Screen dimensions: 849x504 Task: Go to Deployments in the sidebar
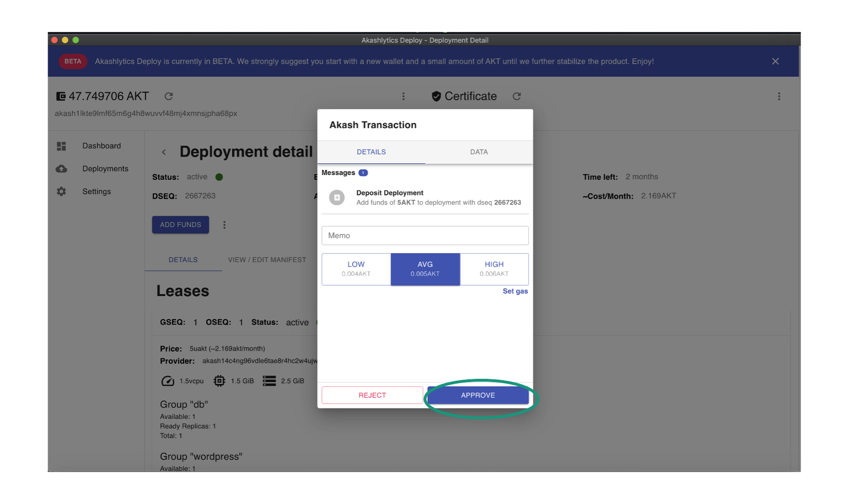tap(105, 169)
